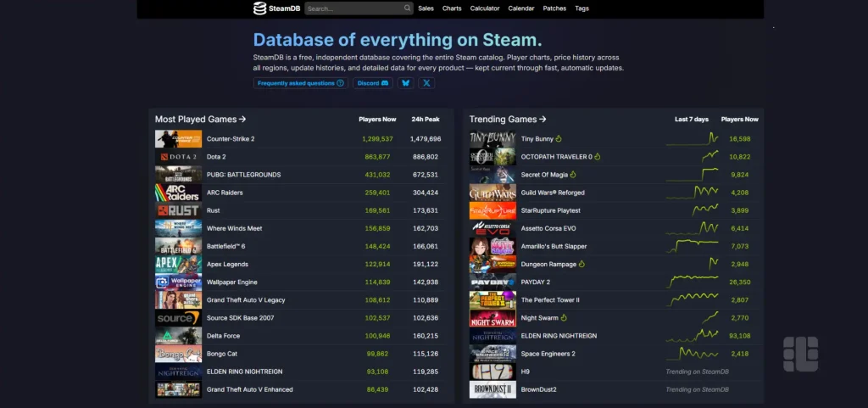Click the SteamDB logo icon
This screenshot has height=408, width=868.
tap(259, 8)
